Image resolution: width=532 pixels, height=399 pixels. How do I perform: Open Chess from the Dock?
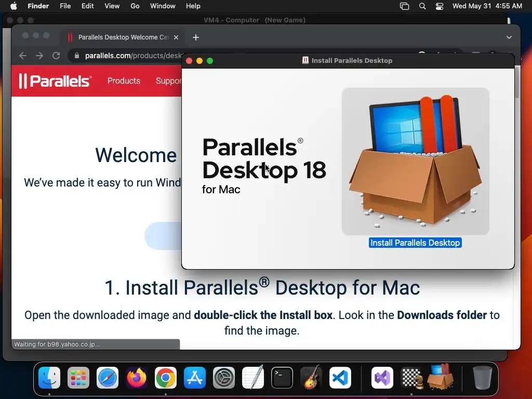pyautogui.click(x=411, y=378)
